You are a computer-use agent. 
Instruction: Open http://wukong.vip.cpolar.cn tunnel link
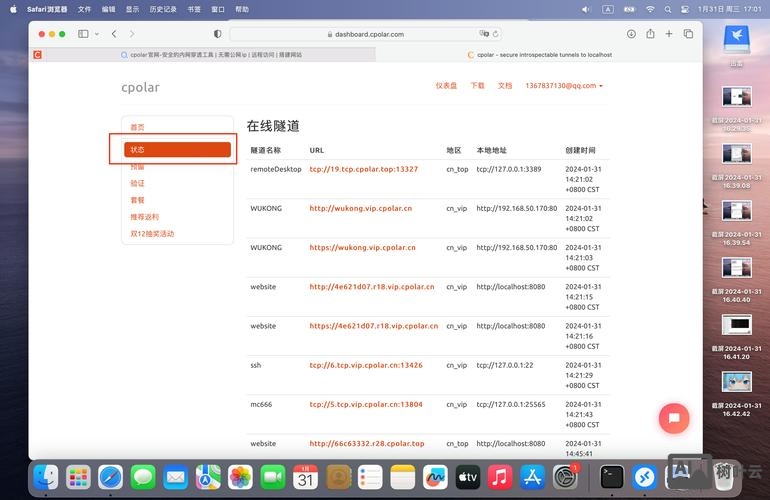click(360, 208)
